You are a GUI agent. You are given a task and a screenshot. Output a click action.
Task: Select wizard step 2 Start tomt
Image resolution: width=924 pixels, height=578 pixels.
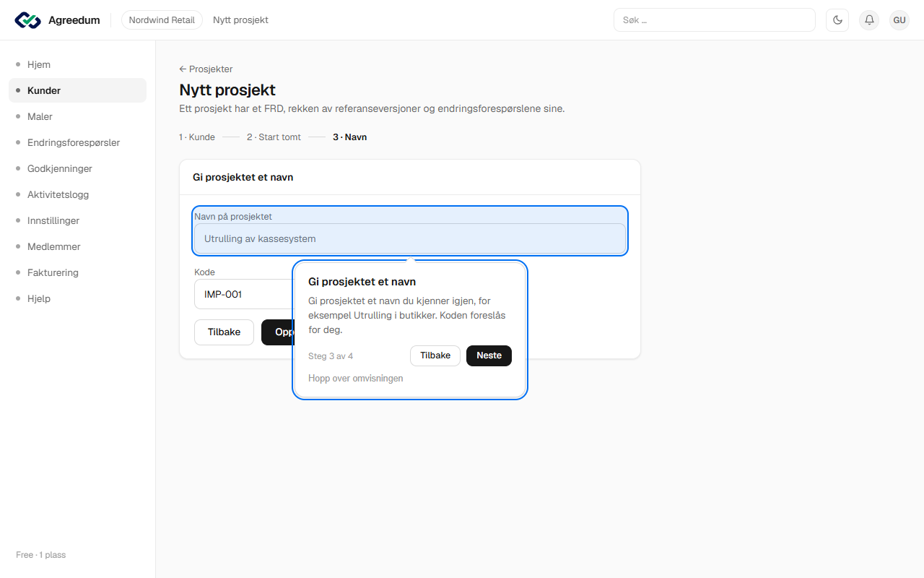coord(274,137)
